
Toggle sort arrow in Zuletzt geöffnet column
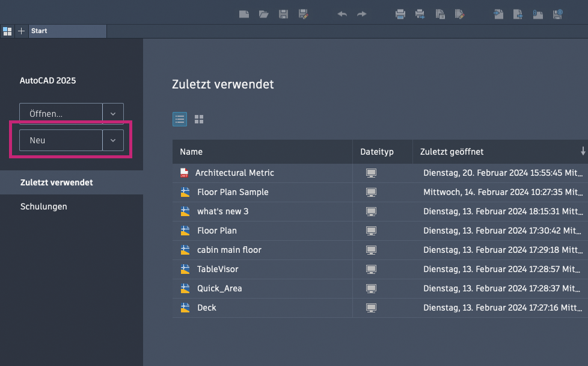coord(583,151)
